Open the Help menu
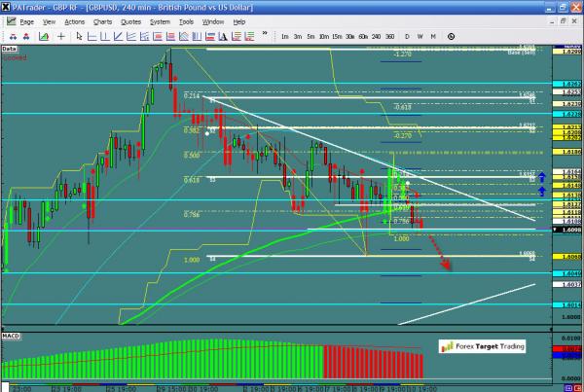This screenshot has height=392, width=584. 239,22
